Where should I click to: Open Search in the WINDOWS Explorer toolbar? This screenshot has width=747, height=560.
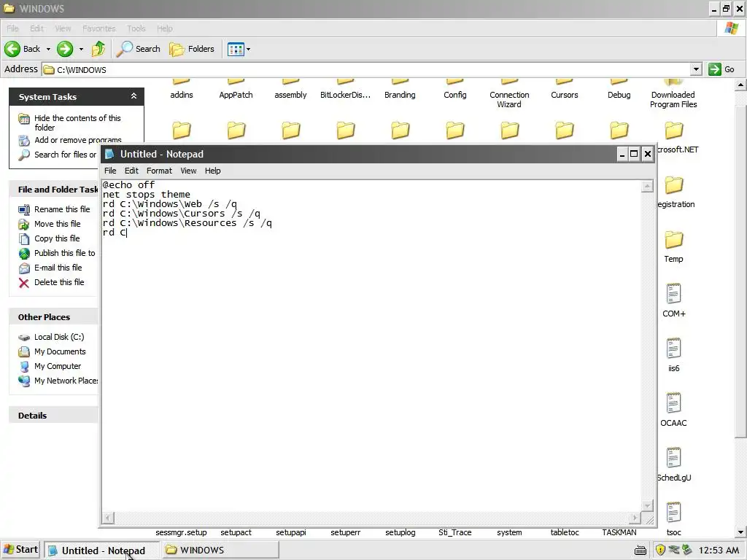(139, 49)
